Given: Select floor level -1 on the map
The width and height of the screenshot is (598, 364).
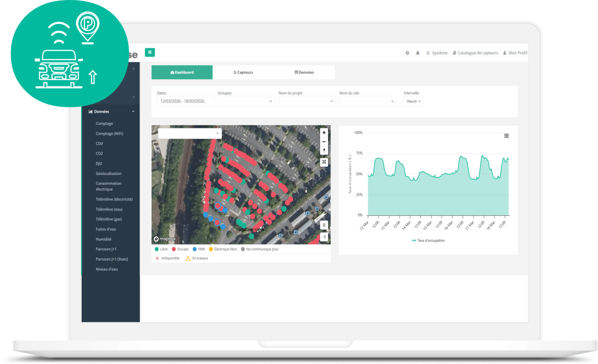Looking at the screenshot, I should coord(324,237).
